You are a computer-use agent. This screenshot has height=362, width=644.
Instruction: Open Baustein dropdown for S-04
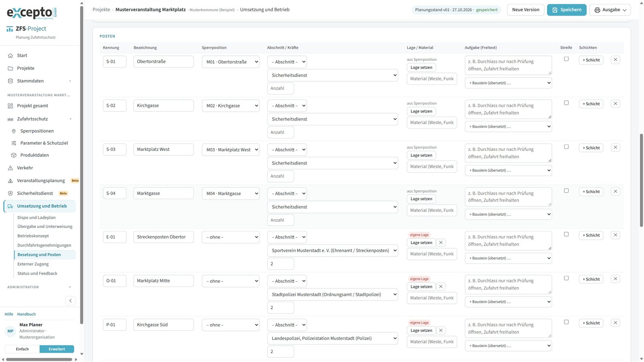point(508,214)
